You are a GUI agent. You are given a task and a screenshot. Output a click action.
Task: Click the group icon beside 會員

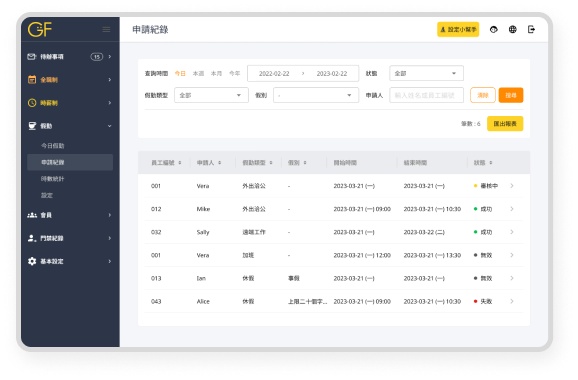tap(32, 215)
